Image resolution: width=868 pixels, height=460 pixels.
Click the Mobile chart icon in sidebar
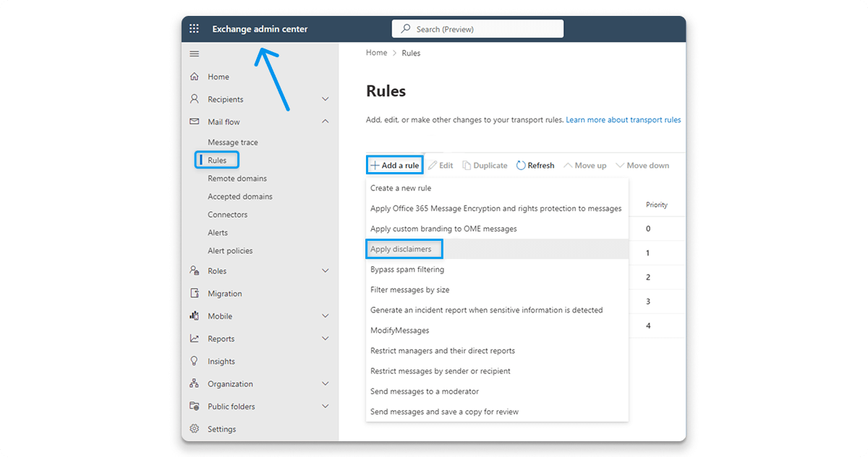(x=194, y=316)
